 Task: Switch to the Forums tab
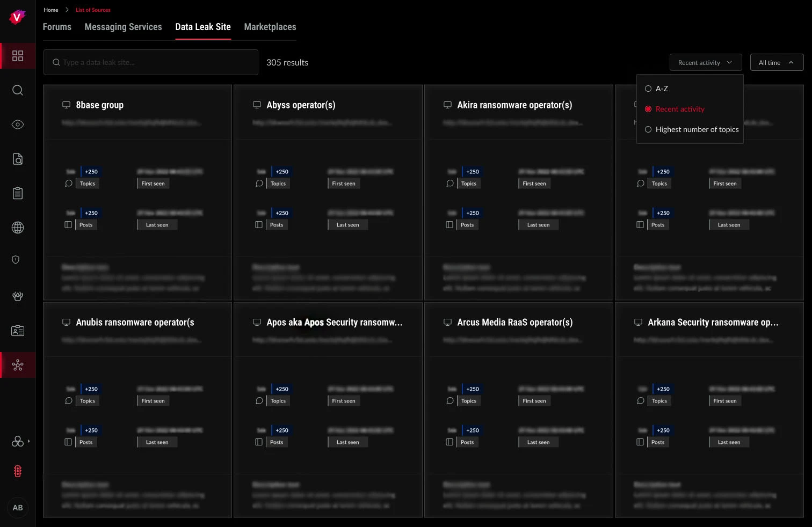coord(57,27)
